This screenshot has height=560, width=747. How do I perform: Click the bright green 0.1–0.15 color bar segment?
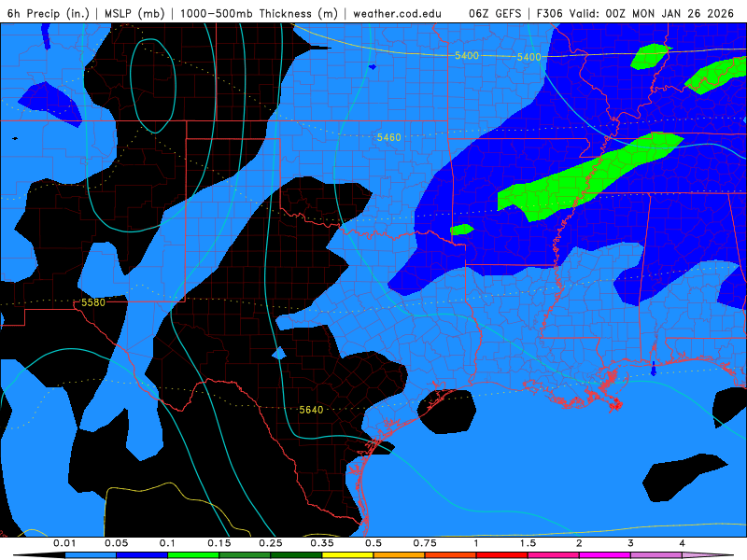click(193, 555)
